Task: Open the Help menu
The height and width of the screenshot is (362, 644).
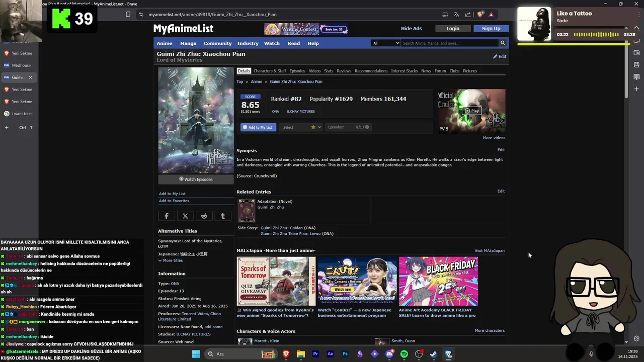Action: point(313,43)
